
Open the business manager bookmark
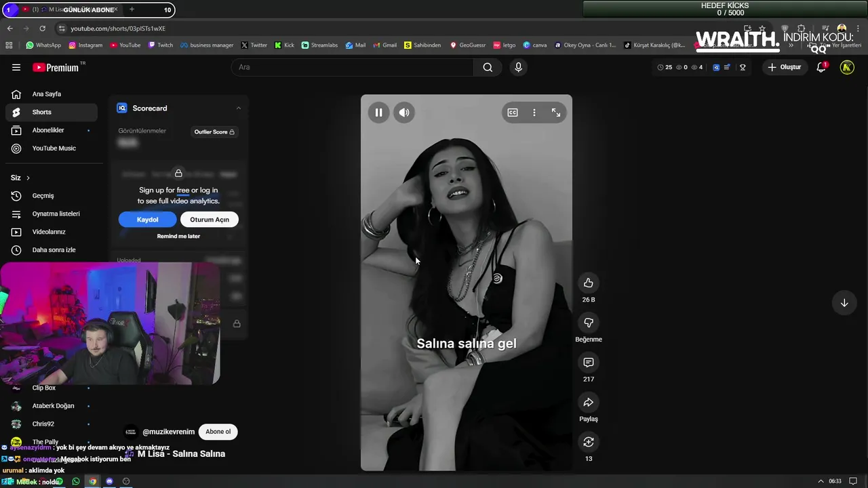point(207,45)
